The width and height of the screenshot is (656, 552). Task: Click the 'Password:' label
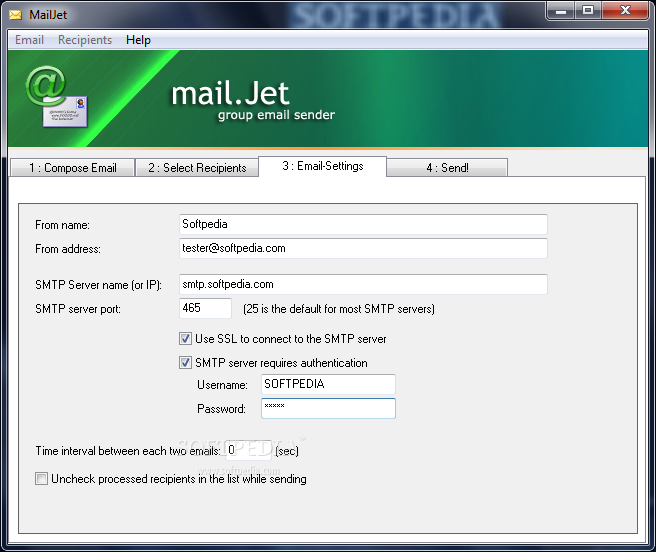pyautogui.click(x=221, y=409)
